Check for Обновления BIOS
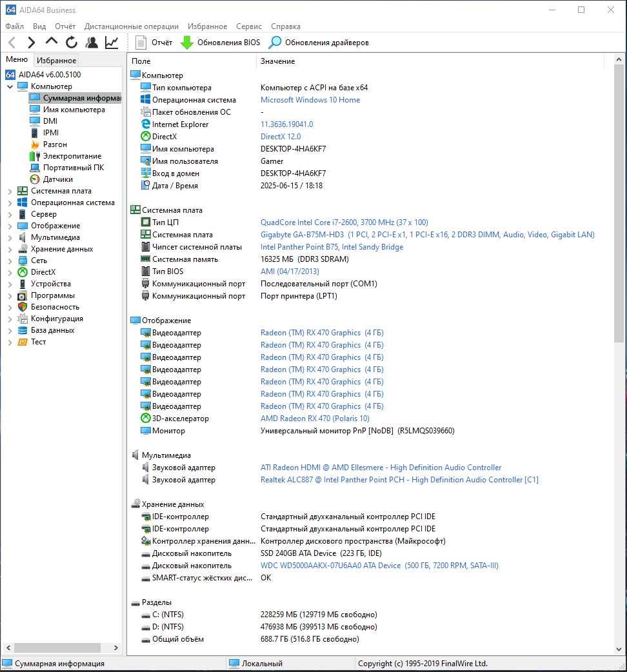Viewport: 627px width, 672px height. point(220,43)
